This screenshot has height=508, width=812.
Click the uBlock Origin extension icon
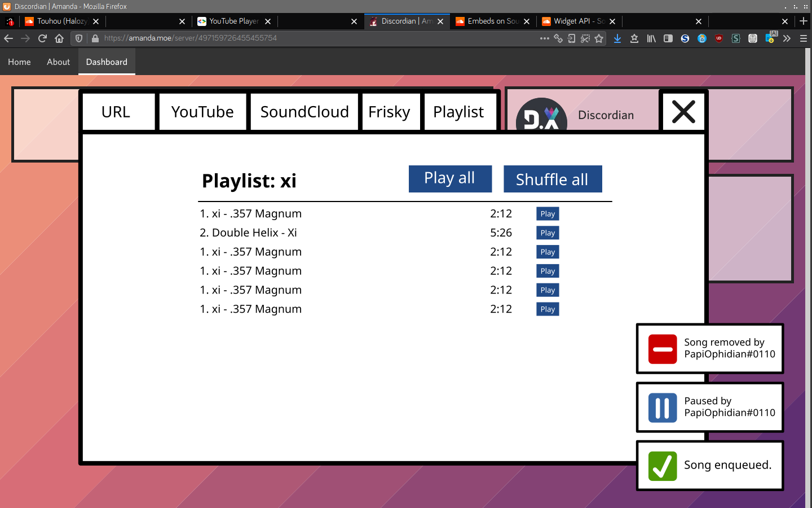click(x=719, y=38)
